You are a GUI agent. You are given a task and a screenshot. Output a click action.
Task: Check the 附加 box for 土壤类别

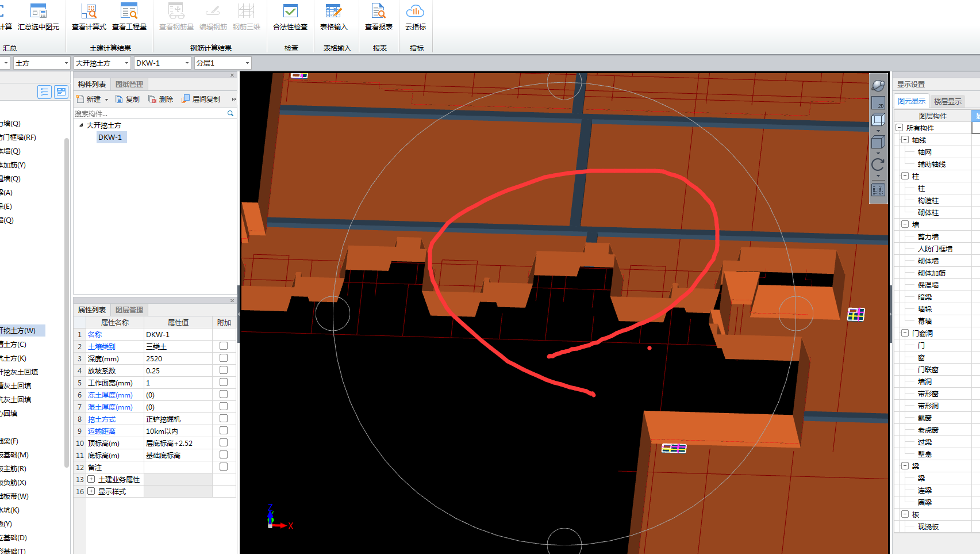click(x=224, y=346)
